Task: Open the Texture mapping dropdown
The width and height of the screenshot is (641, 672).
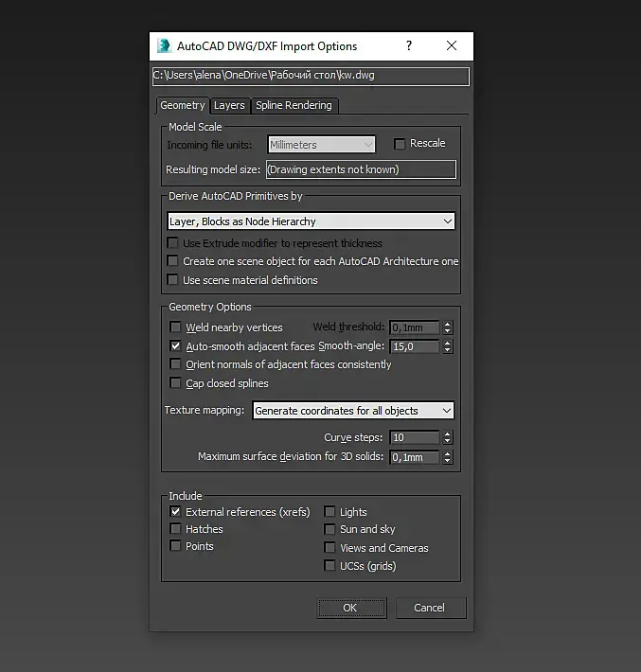Action: click(x=353, y=411)
